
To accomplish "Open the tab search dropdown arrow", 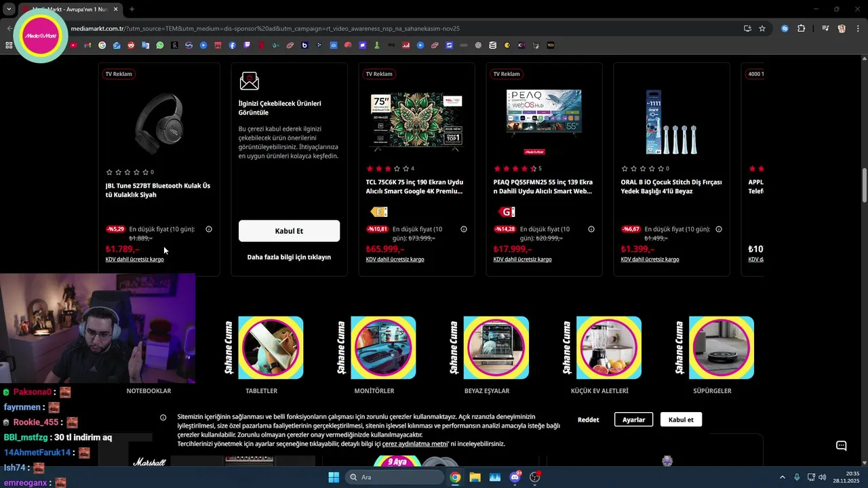I will 9,9.
